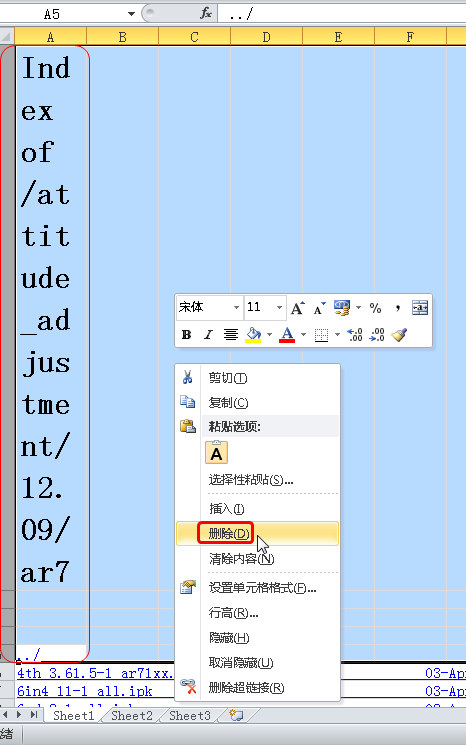466x745 pixels.
Task: Open the 6in4_11-1_all.ipk hyperlink
Action: [85, 691]
